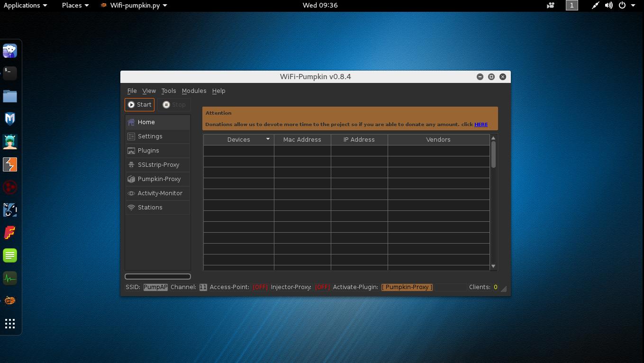Open the power menu icon in top bar
This screenshot has height=363, width=644.
point(622,5)
